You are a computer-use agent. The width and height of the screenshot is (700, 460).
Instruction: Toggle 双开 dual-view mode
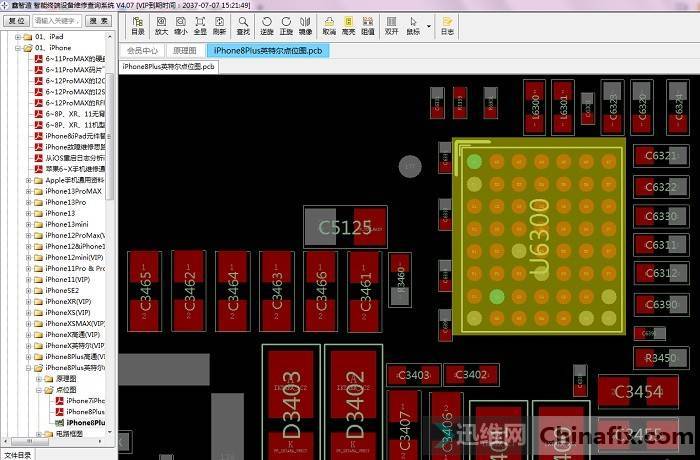(x=391, y=25)
